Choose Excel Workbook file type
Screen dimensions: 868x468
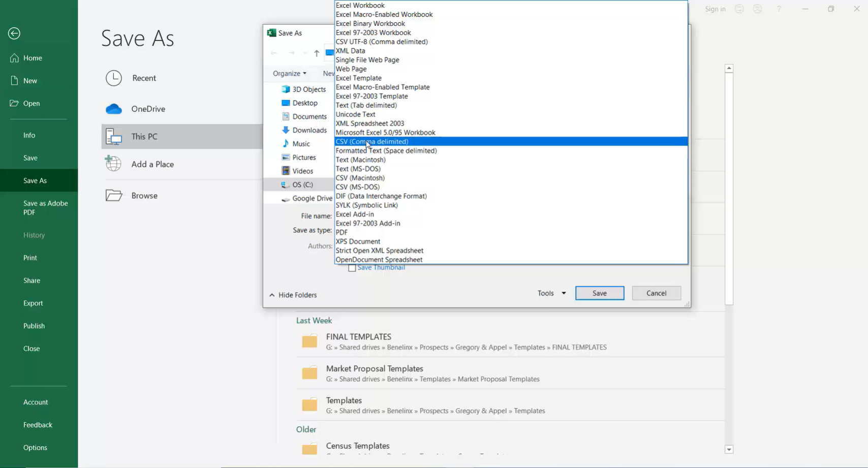coord(511,5)
